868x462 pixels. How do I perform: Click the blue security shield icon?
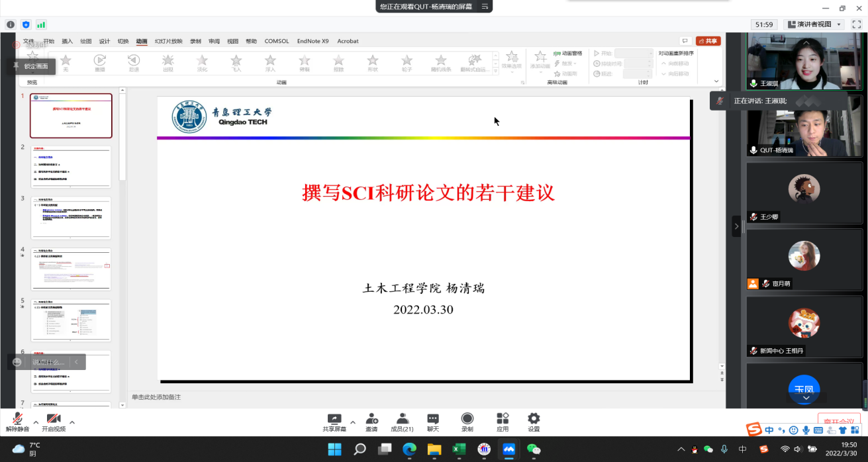[26, 24]
